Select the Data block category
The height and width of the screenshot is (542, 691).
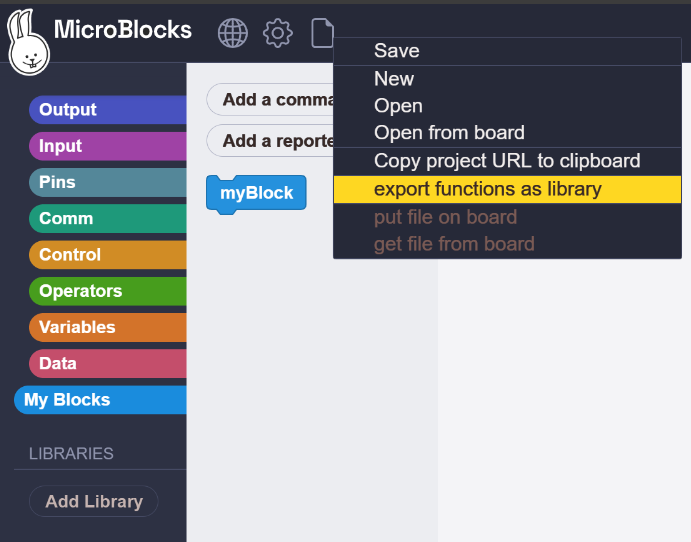click(108, 364)
